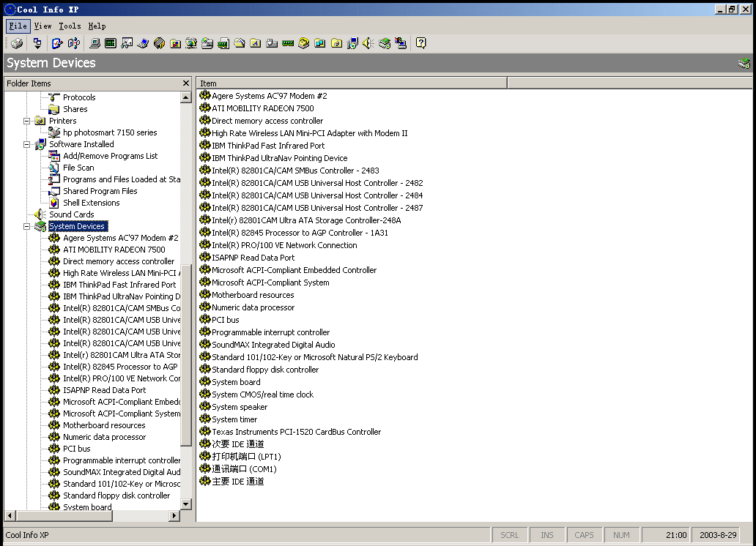Click the 21:00 clock in status bar

[666, 535]
